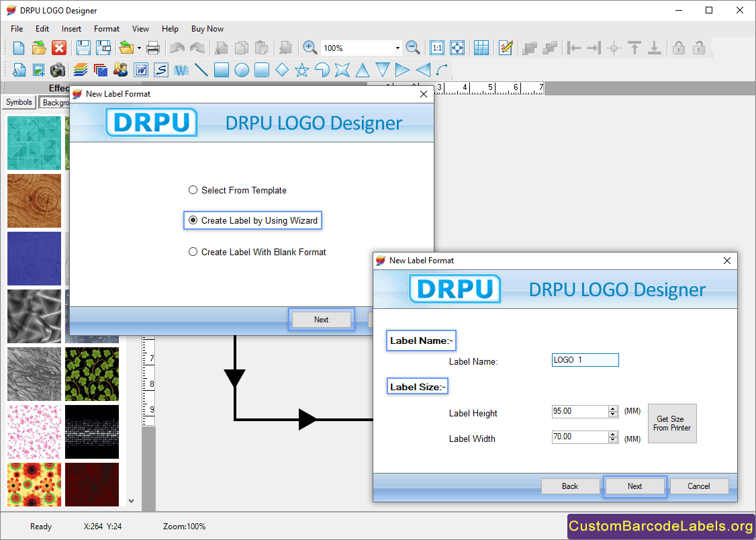Select the upward Triangle shape tool
Image resolution: width=756 pixels, height=540 pixels.
pos(362,71)
